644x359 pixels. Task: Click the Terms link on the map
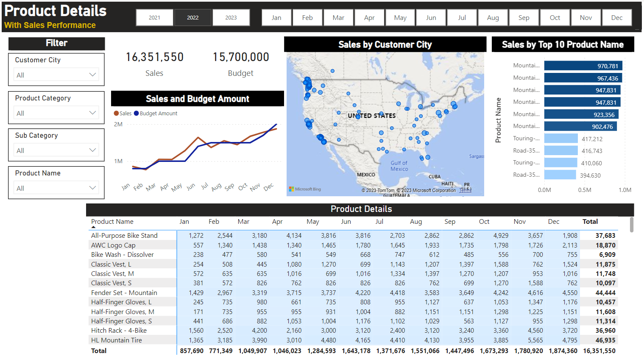(x=465, y=190)
